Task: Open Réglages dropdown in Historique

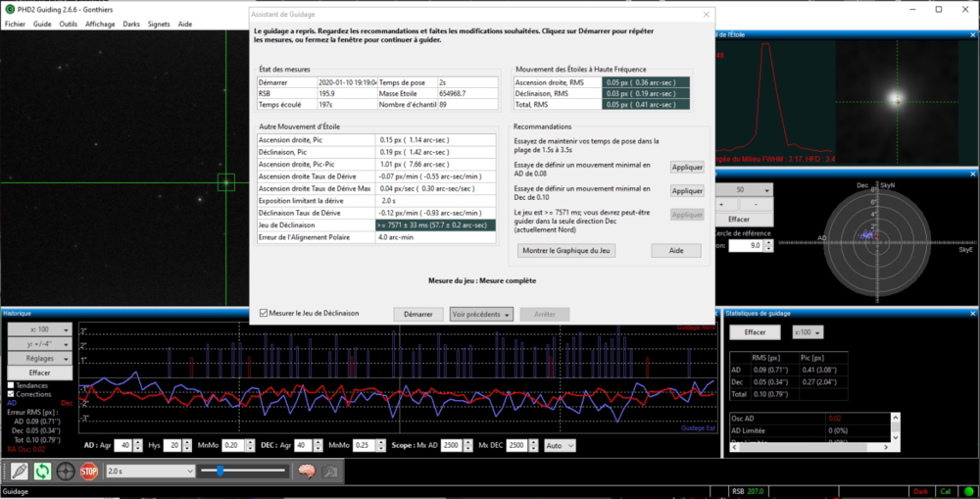Action: pyautogui.click(x=40, y=359)
